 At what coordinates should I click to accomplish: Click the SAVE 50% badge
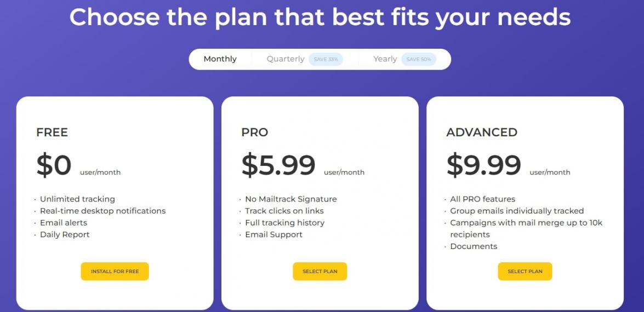coord(419,59)
